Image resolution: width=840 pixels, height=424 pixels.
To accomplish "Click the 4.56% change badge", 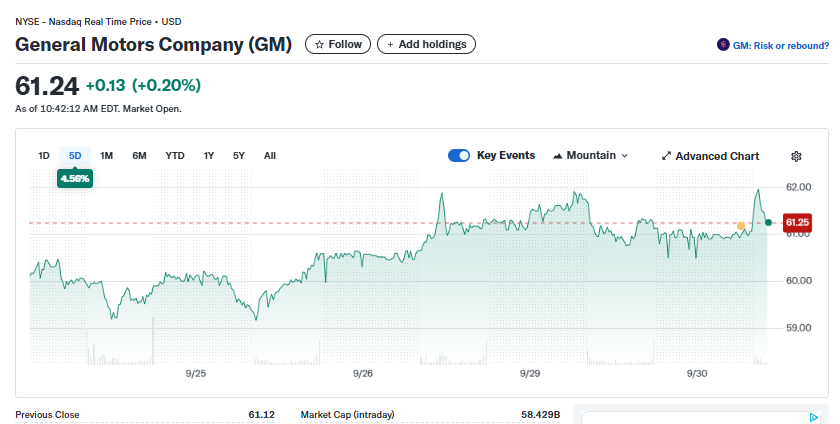I will pyautogui.click(x=75, y=178).
